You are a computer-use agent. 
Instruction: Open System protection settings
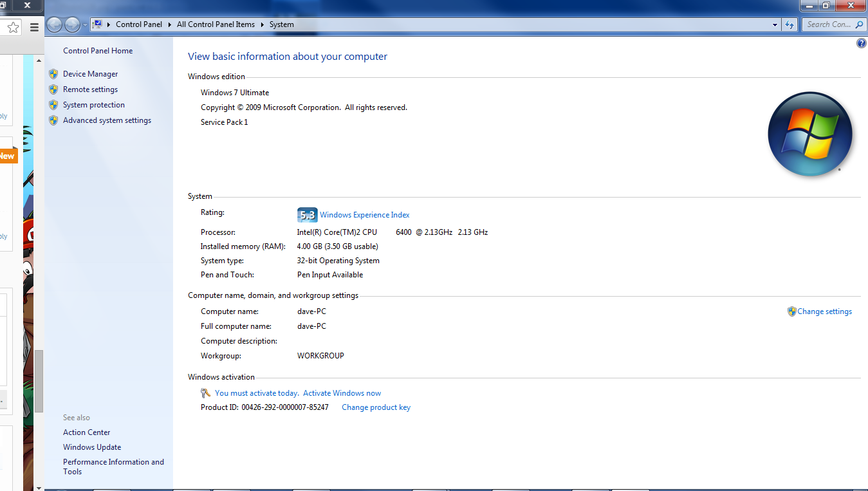pyautogui.click(x=94, y=105)
